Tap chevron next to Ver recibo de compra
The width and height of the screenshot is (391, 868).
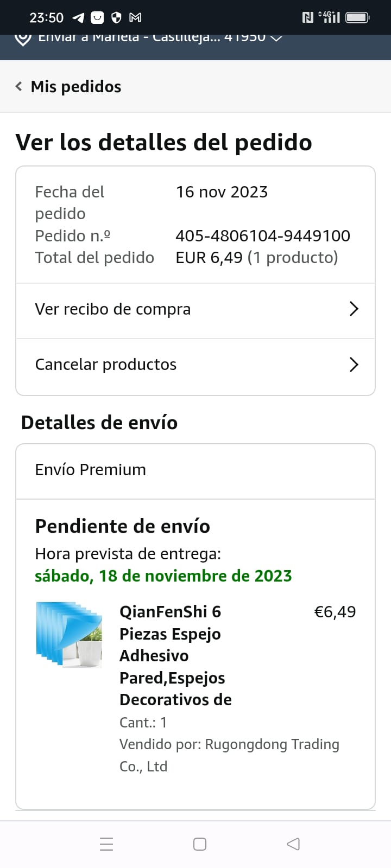354,309
